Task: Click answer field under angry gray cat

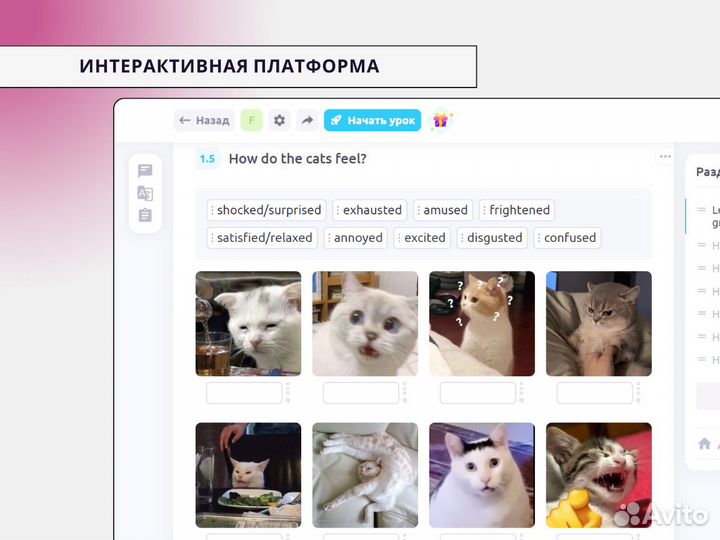Action: (595, 393)
